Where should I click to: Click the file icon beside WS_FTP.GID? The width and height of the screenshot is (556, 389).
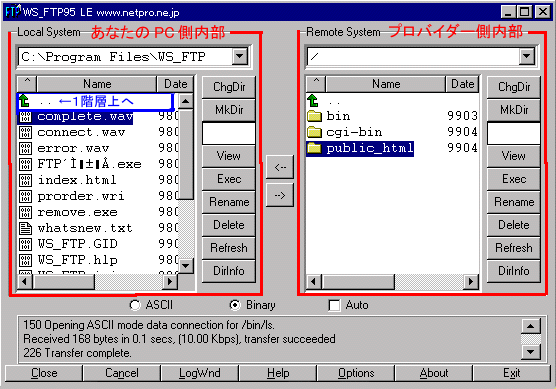click(x=25, y=244)
